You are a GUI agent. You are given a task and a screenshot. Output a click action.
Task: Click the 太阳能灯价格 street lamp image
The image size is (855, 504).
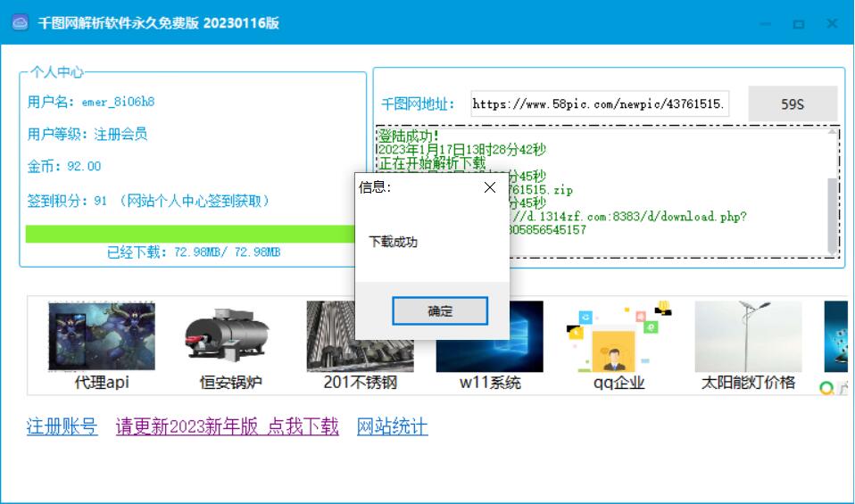[x=748, y=336]
